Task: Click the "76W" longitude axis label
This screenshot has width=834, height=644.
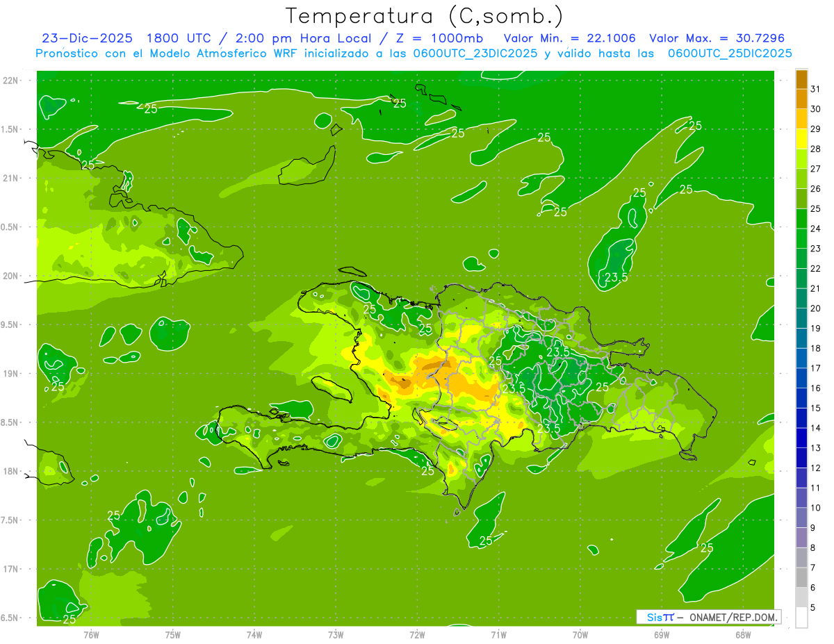Action: [x=91, y=635]
